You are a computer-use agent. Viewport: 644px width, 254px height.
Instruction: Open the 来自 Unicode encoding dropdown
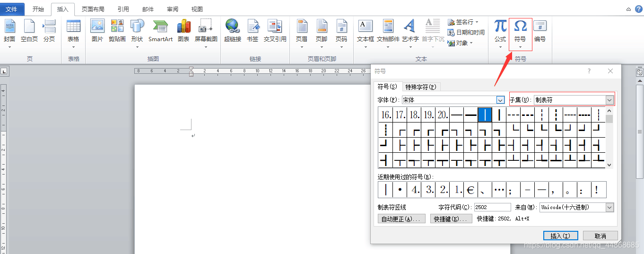[609, 207]
